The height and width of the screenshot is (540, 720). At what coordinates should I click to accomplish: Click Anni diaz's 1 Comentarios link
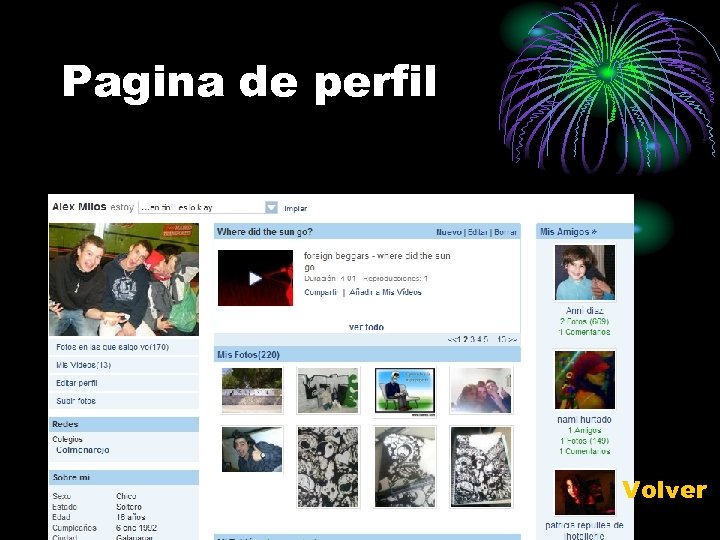585,332
